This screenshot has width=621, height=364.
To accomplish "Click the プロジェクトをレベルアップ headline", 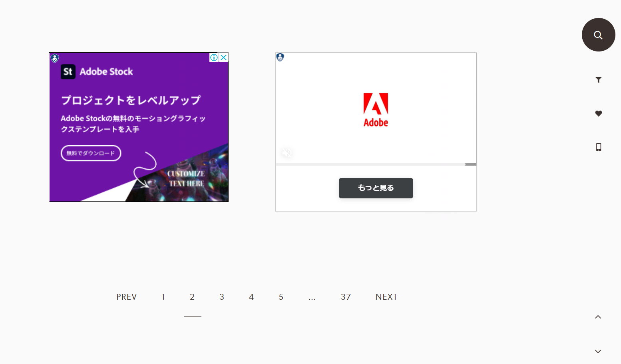I will (131, 100).
